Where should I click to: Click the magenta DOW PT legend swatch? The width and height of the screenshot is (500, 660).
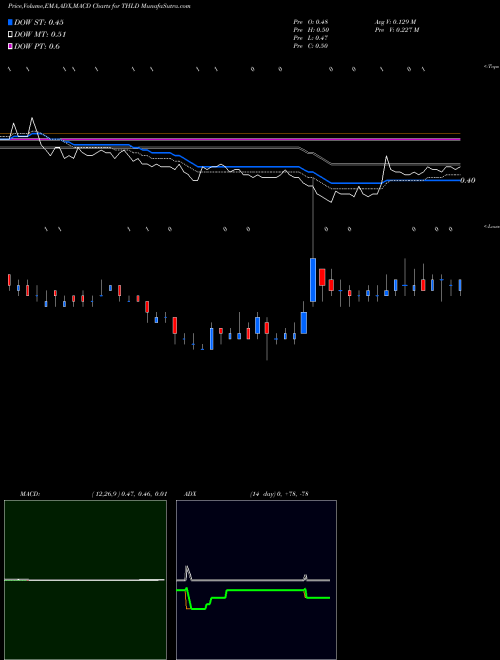tap(10, 46)
